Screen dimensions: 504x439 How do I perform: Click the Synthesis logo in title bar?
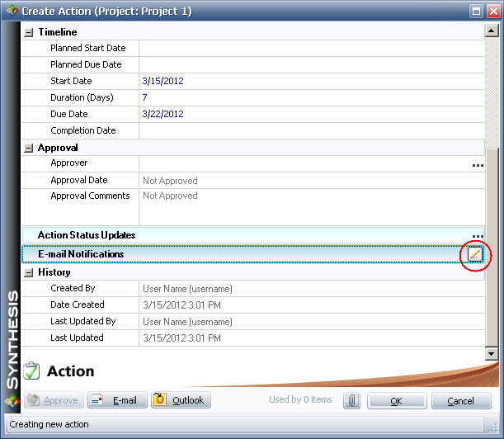point(11,11)
